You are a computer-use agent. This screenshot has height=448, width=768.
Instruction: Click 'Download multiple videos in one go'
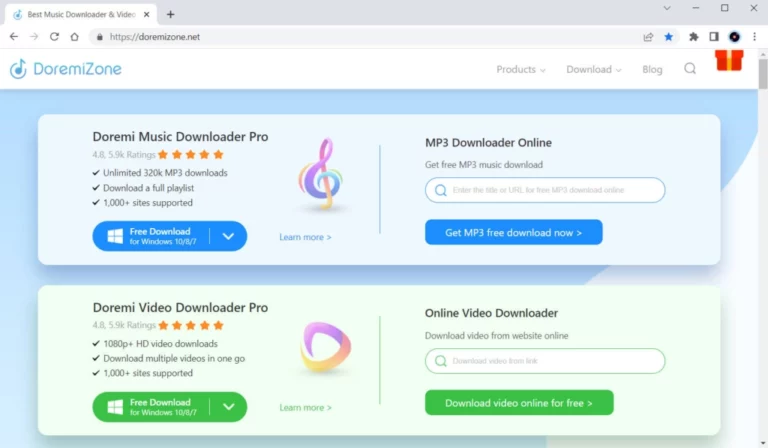[x=174, y=358]
